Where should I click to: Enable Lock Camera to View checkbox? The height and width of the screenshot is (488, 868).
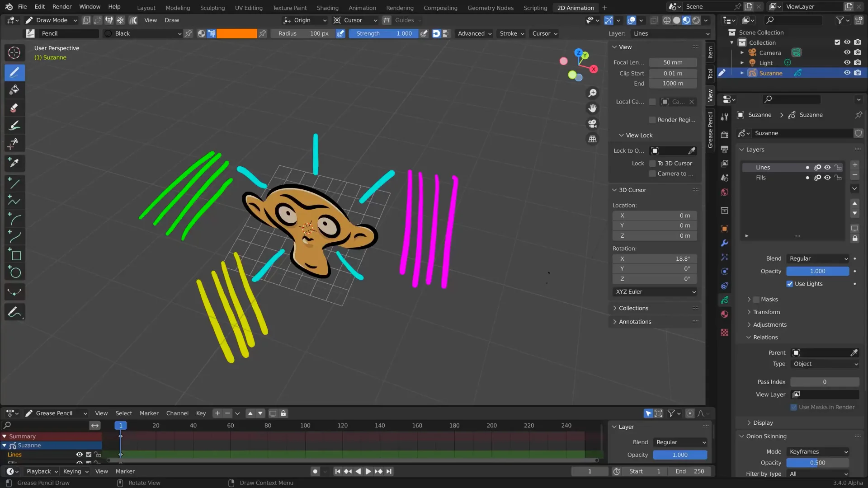pyautogui.click(x=652, y=174)
